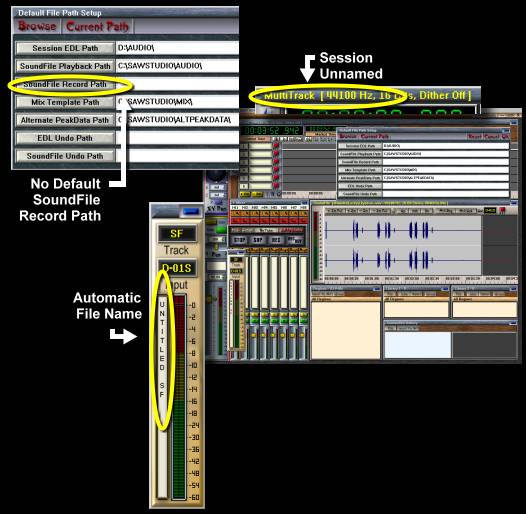Click the Mix Template Path button
The width and height of the screenshot is (526, 514).
(65, 102)
